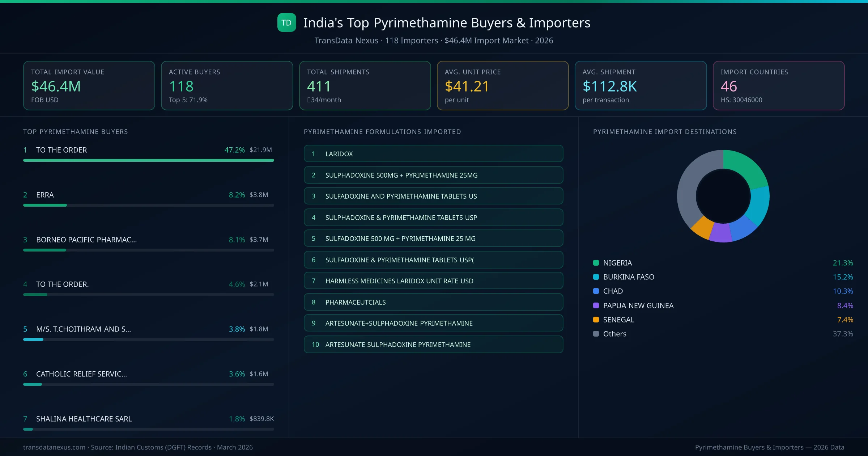The image size is (868, 456).
Task: Toggle the Burkina Faso legend entry
Action: pos(629,277)
